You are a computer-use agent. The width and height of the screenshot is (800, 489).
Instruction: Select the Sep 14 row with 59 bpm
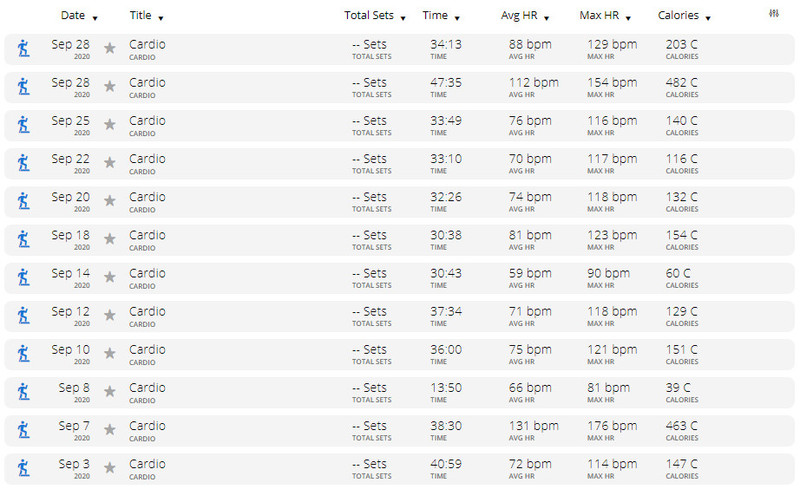coord(399,278)
